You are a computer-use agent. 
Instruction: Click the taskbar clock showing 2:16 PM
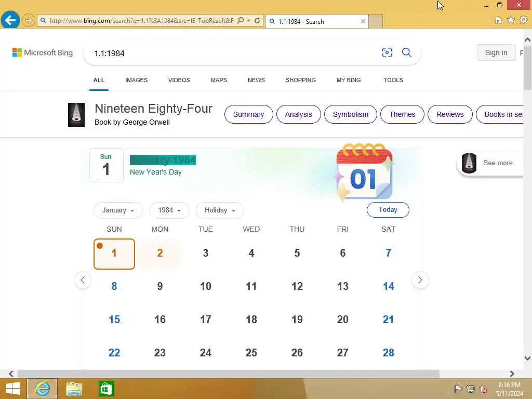click(510, 389)
